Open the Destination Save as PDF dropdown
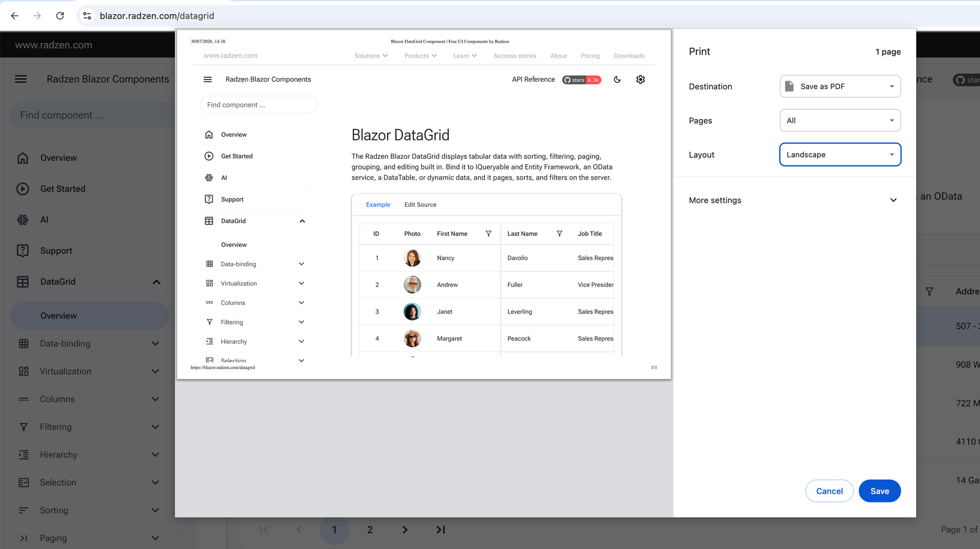 (840, 86)
